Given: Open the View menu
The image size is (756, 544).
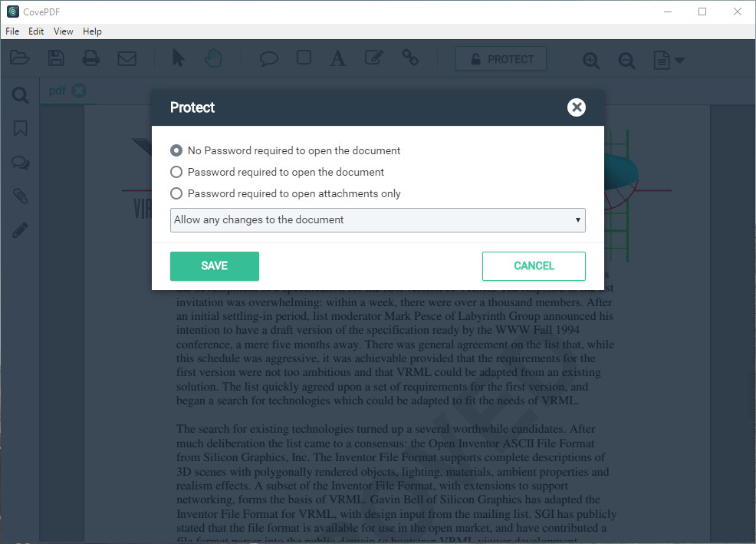Looking at the screenshot, I should [x=63, y=31].
